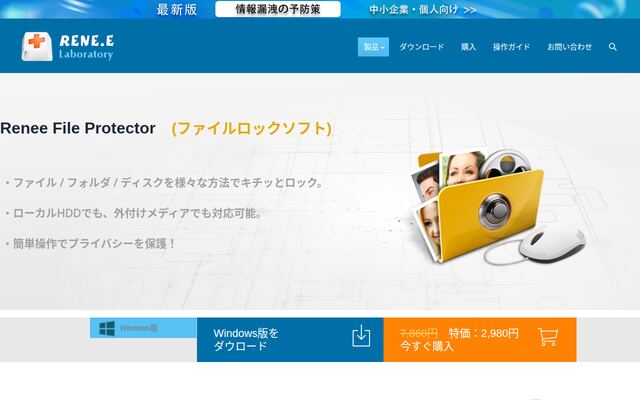
Task: Click the ローカルHDDでも bullet text
Action: [133, 213]
